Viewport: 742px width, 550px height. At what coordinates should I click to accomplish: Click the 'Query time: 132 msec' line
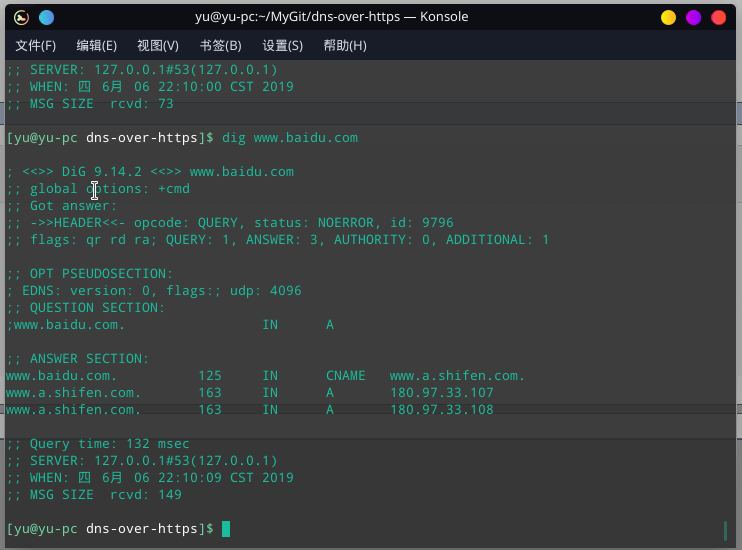point(98,444)
